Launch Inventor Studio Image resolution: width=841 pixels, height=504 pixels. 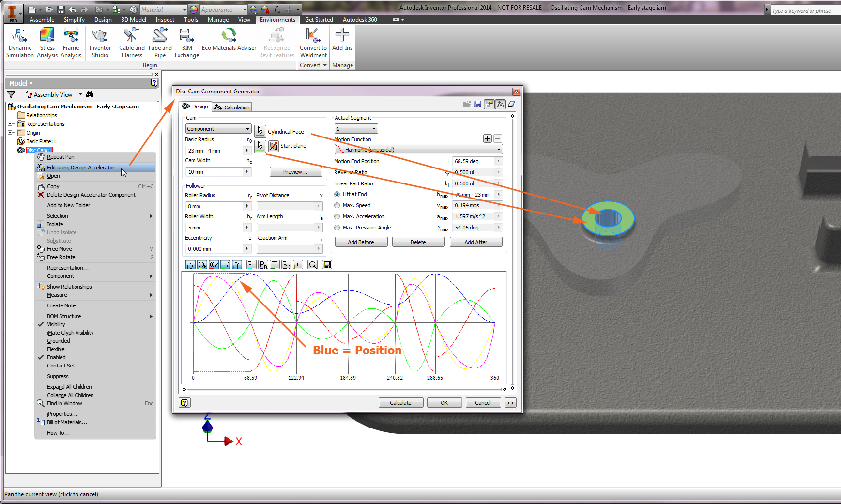click(x=100, y=43)
